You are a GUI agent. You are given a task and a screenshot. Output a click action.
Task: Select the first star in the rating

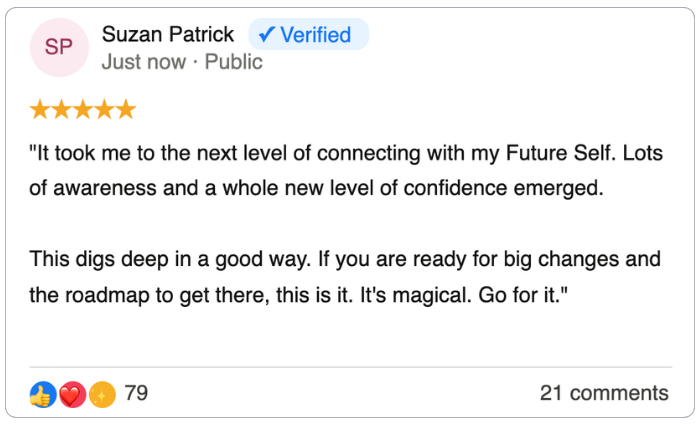40,110
